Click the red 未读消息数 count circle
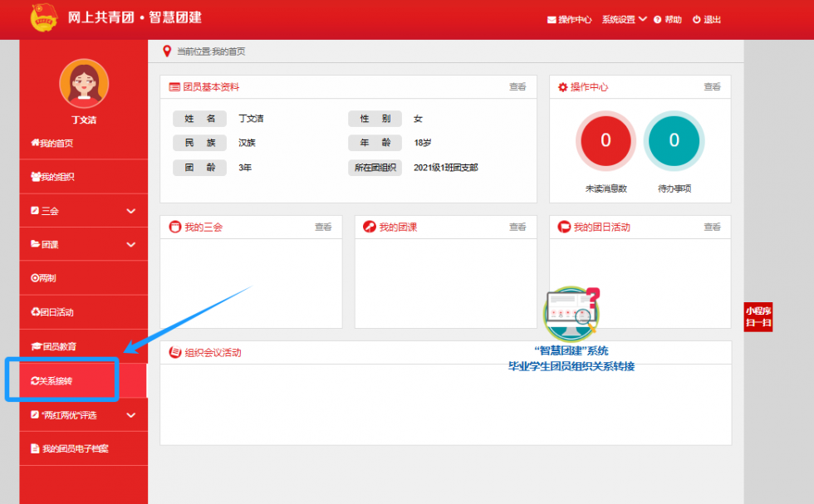The width and height of the screenshot is (814, 504). 606,140
